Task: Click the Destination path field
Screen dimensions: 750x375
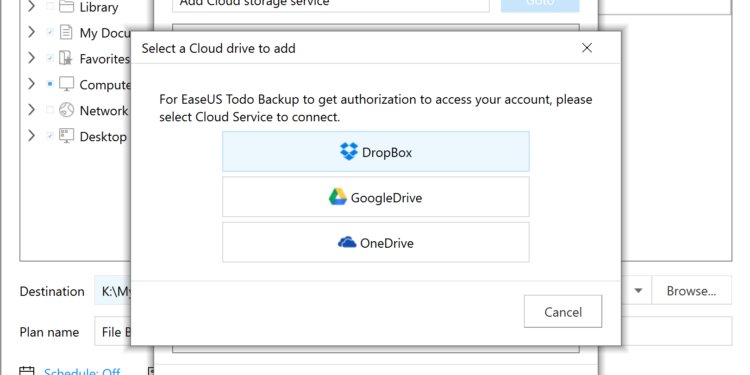Action: point(113,291)
